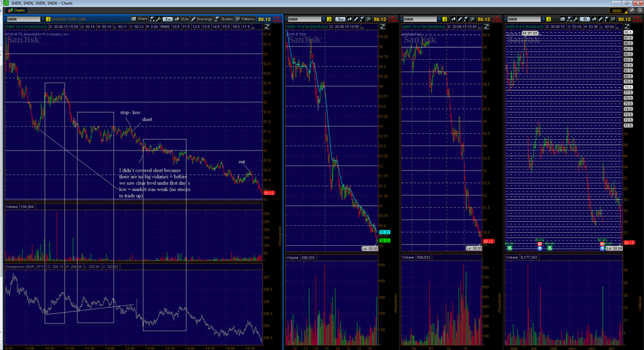Image resolution: width=644 pixels, height=350 pixels.
Task: Open Patterns icon in 15m chart toolbar
Action: 472,19
